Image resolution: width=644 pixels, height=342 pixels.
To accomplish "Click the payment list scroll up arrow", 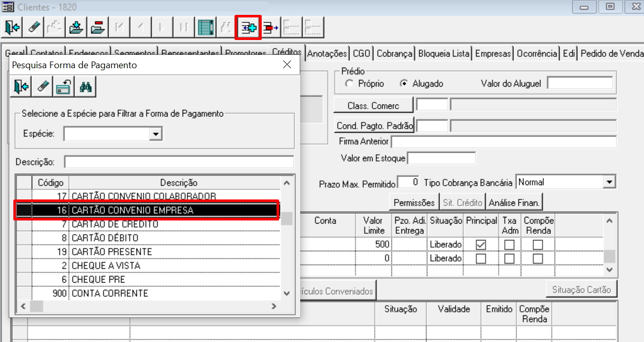I will coord(287,183).
